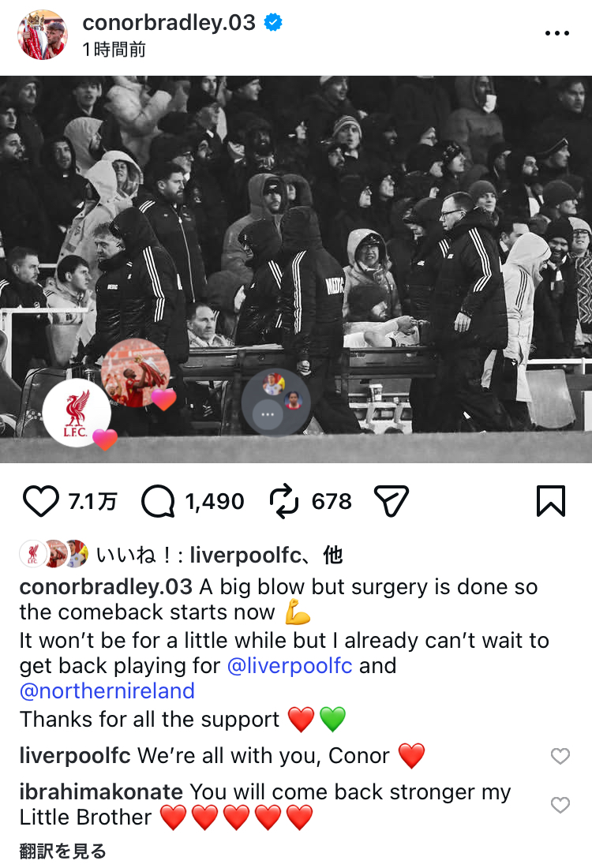Viewport: 592px width, 868px height.
Task: Tap the repost arrows icon
Action: [284, 502]
